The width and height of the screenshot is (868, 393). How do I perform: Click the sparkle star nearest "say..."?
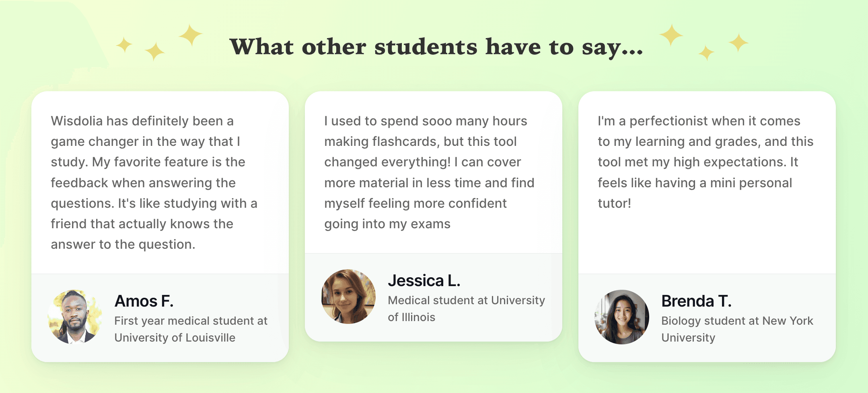pos(671,35)
